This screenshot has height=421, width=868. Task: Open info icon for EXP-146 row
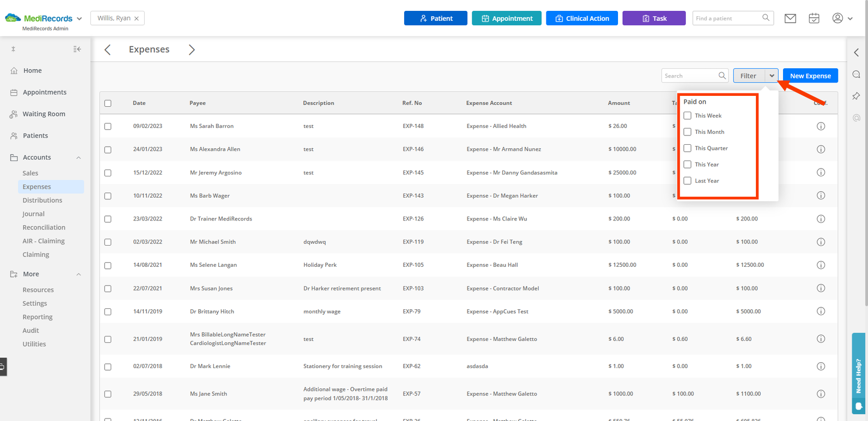point(821,149)
